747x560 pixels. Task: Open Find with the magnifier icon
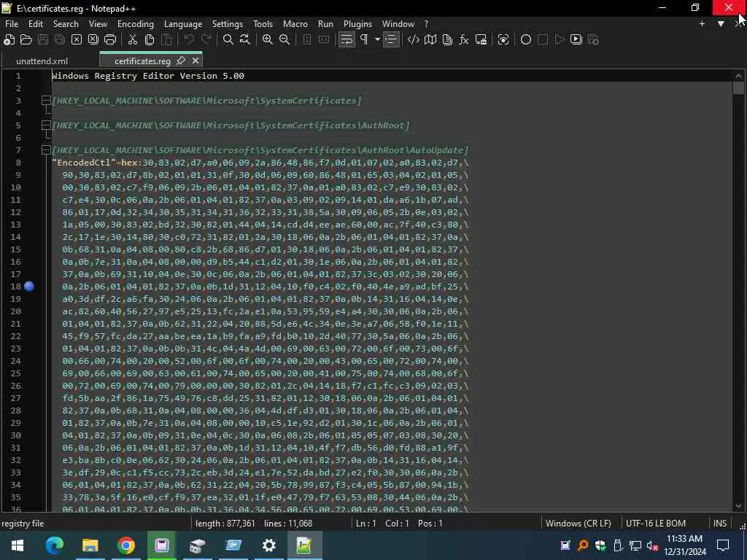click(228, 40)
